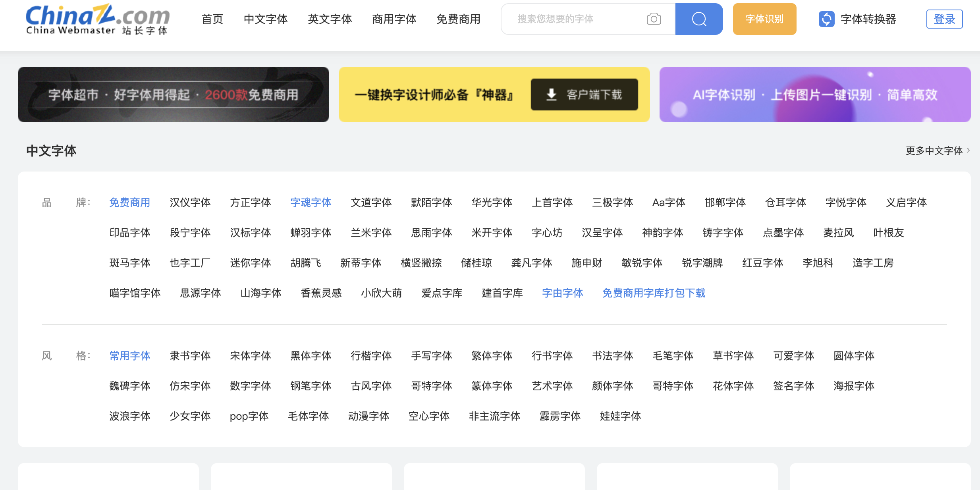Select the 汉仪字体 brand

pyautogui.click(x=190, y=203)
